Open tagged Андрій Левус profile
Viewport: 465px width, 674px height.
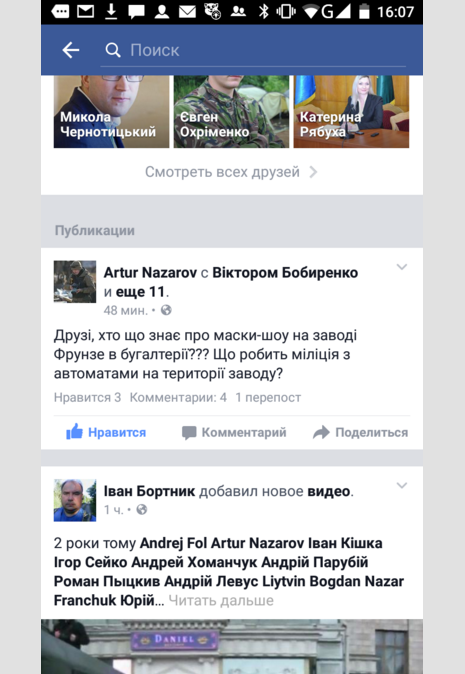click(x=211, y=581)
